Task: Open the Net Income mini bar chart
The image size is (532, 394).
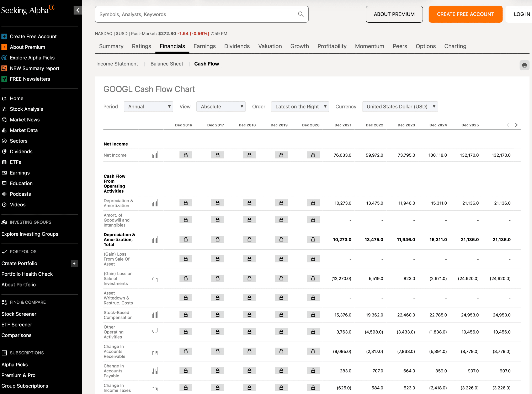Action: click(x=155, y=155)
